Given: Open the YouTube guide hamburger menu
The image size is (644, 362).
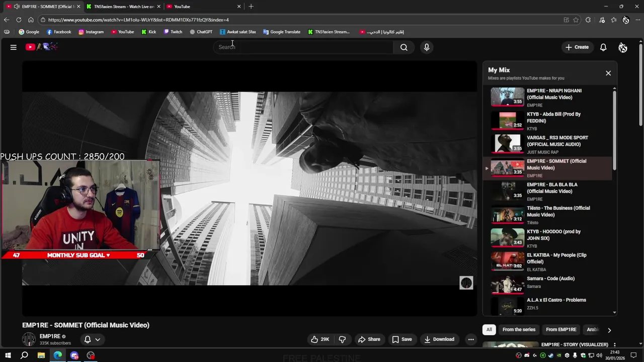Looking at the screenshot, I should tap(14, 47).
